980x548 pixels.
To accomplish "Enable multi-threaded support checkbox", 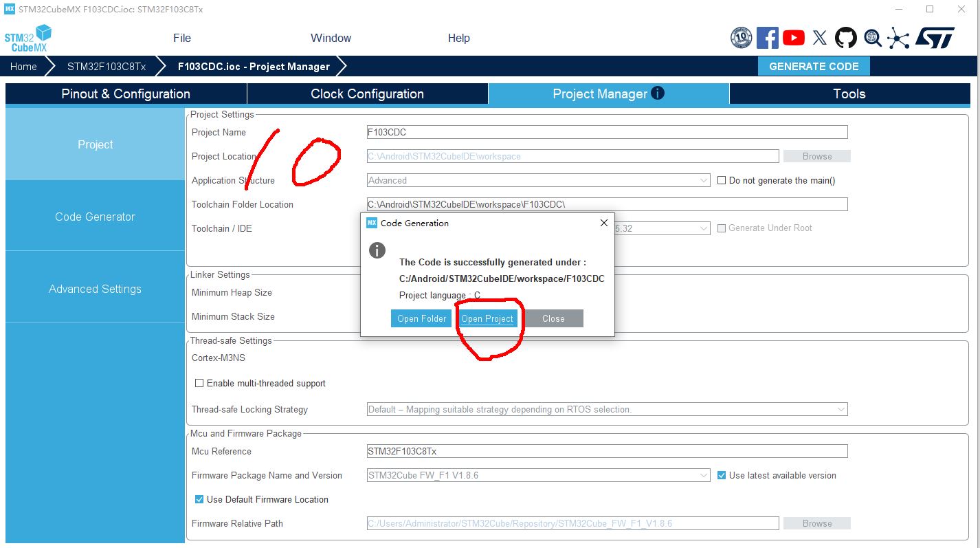I will (199, 383).
